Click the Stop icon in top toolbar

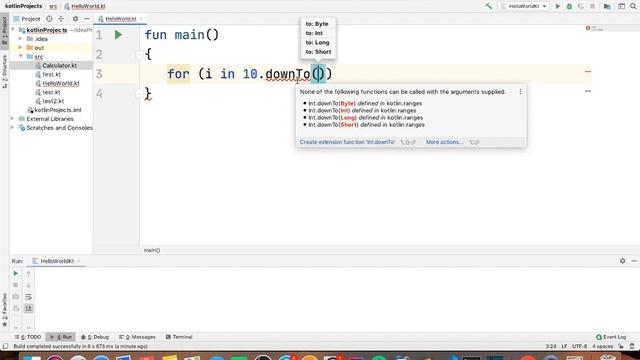[592, 6]
